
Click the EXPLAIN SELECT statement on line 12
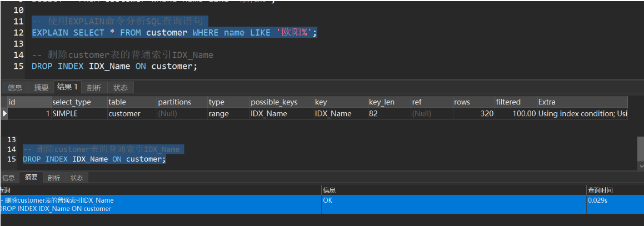point(174,33)
